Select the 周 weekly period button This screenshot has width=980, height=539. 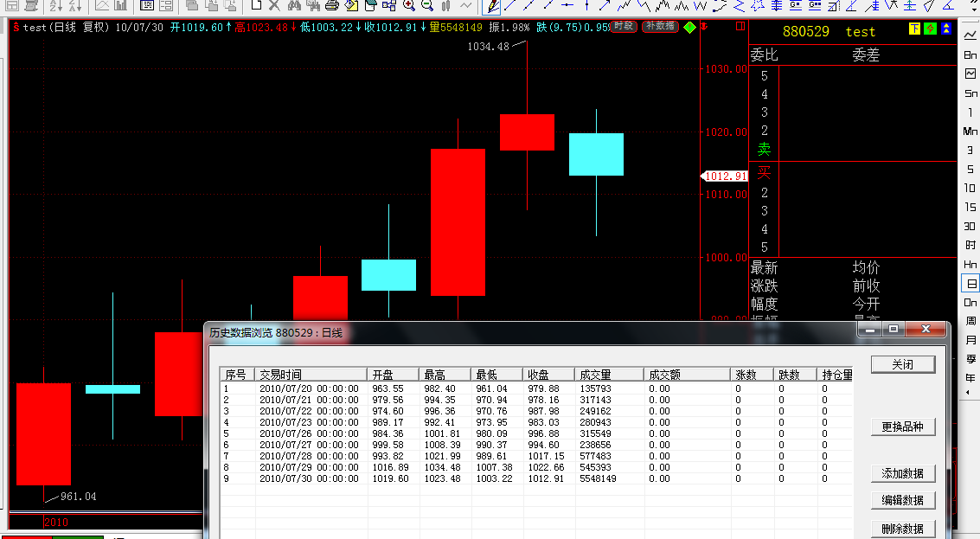click(970, 321)
